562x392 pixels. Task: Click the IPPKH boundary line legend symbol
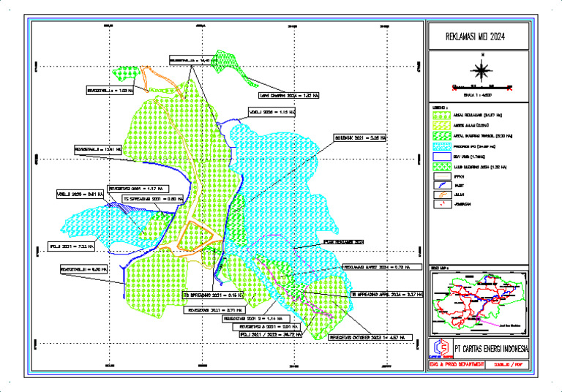coord(442,177)
